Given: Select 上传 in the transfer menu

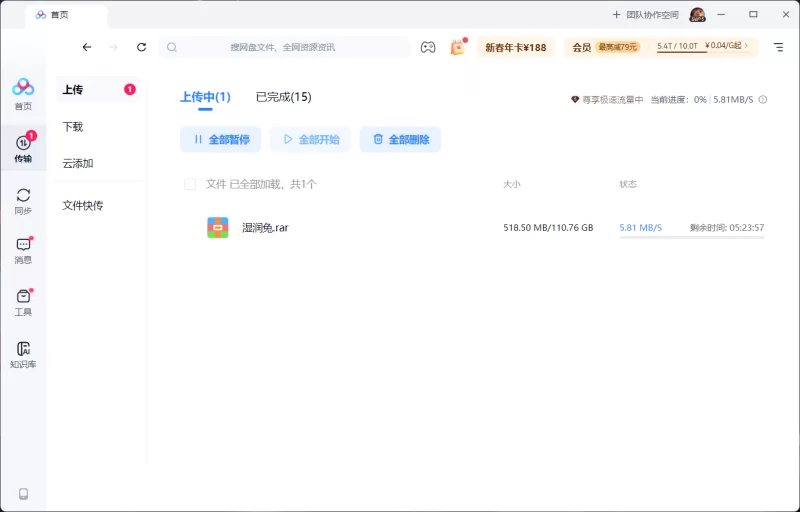Looking at the screenshot, I should tap(96, 90).
